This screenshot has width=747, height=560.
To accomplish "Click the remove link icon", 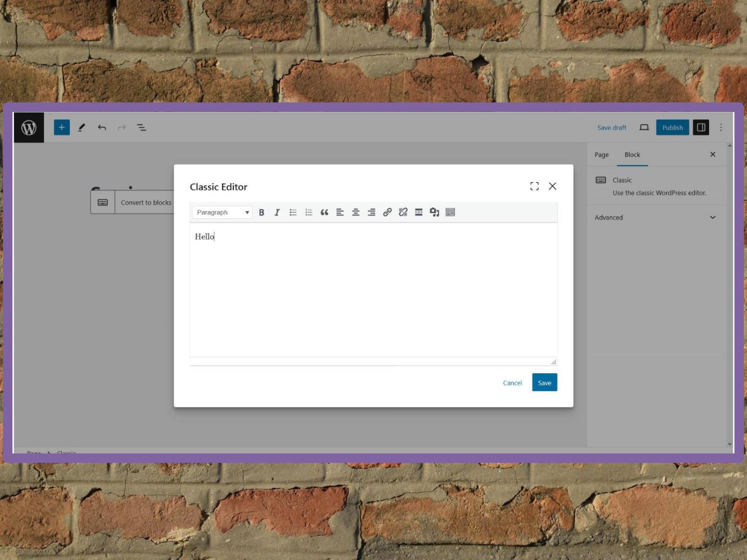I will (x=403, y=213).
